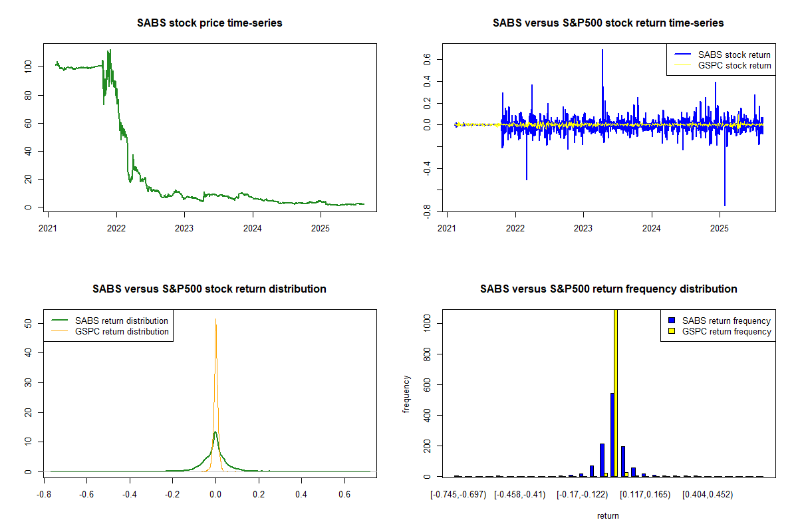Select the "GSPC return distribution" legend label

click(x=122, y=331)
